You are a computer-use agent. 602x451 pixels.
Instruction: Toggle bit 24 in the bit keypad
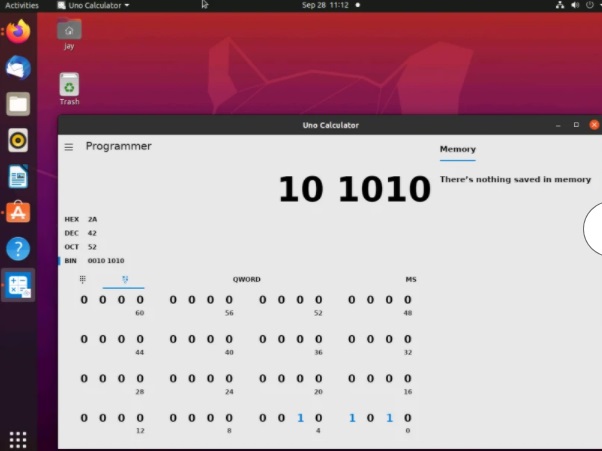[229, 378]
